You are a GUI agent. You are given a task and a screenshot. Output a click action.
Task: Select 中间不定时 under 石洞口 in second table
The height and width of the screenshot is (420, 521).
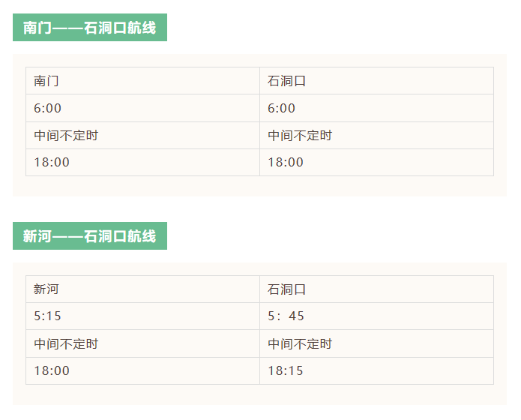click(x=300, y=344)
